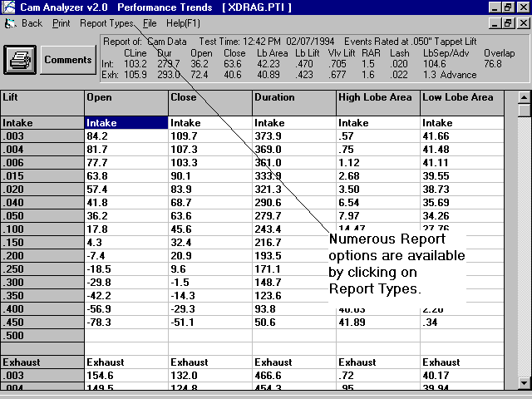Click High Lobe Area value 41.89
The width and height of the screenshot is (532, 399).
(x=378, y=323)
